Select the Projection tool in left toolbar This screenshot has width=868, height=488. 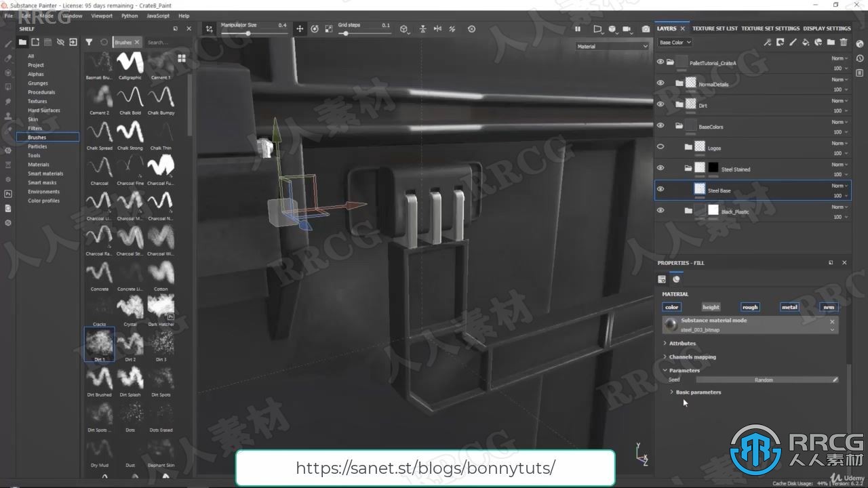tap(8, 73)
